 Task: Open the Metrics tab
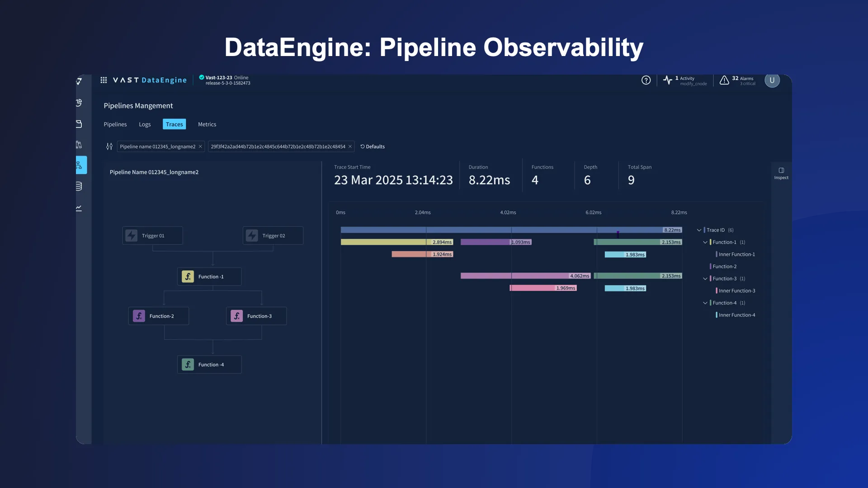pyautogui.click(x=207, y=124)
